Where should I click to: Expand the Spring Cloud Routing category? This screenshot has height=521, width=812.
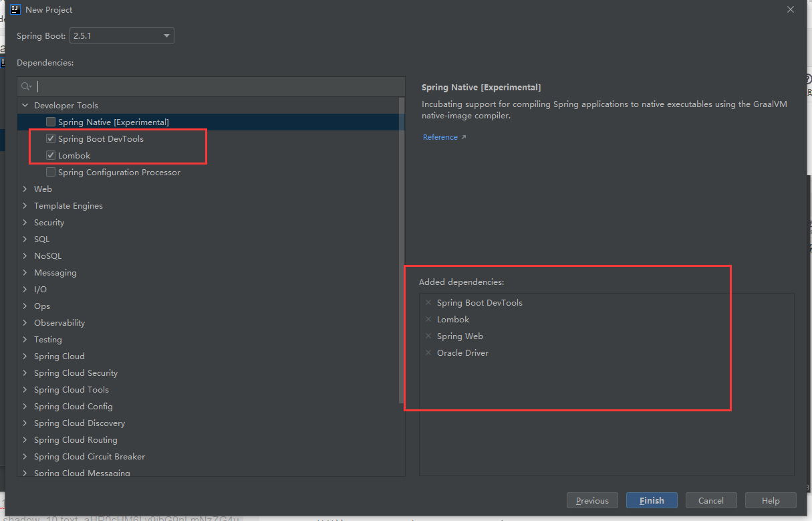point(25,439)
